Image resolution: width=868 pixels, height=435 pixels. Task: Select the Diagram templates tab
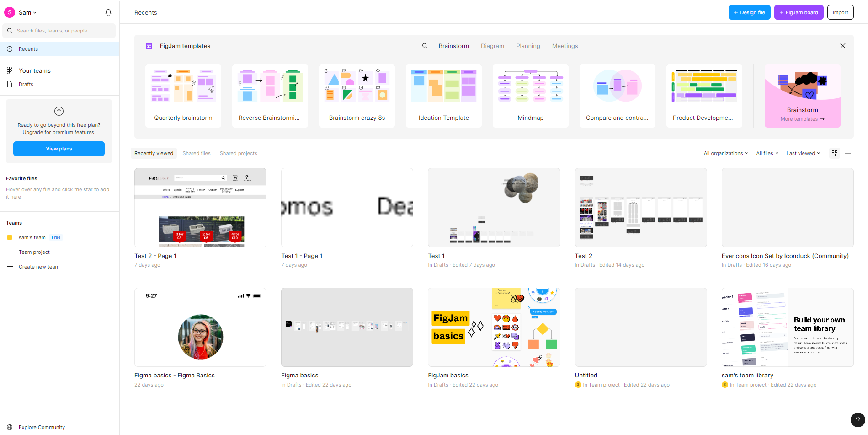(x=492, y=46)
